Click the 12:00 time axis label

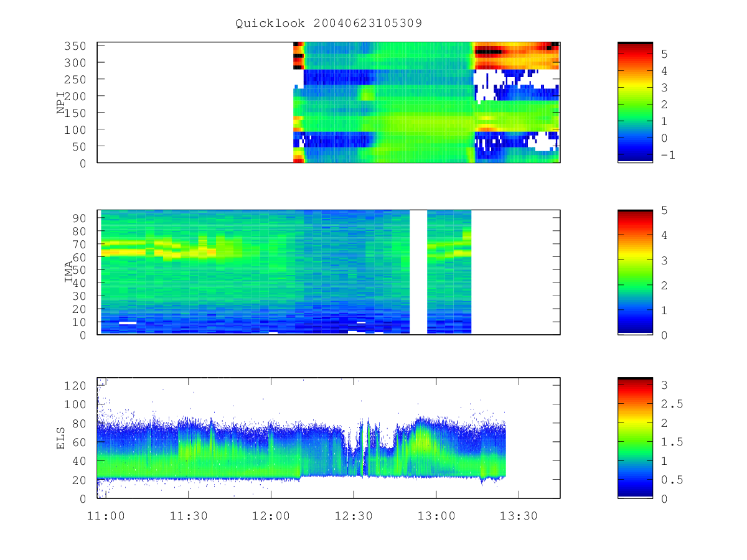[x=271, y=516]
